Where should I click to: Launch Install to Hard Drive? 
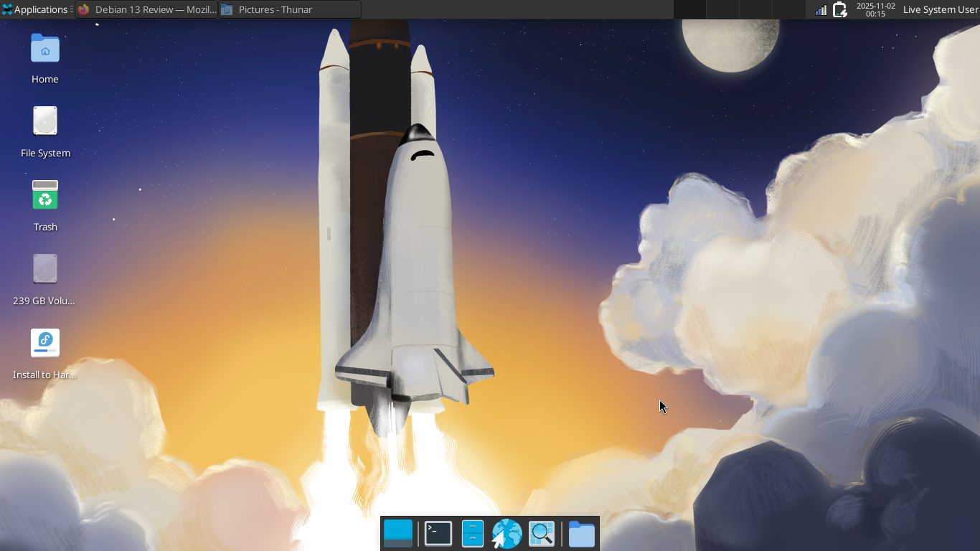44,342
